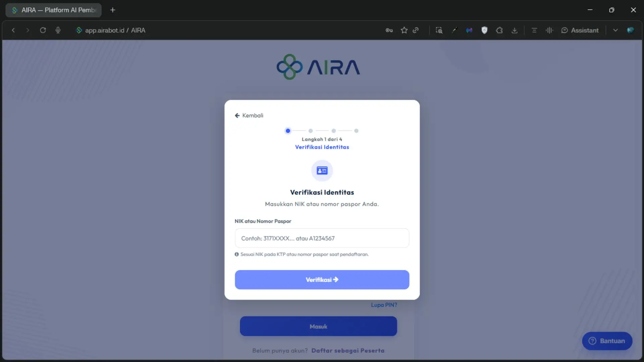The height and width of the screenshot is (362, 644).
Task: Minimize the browser window
Action: click(x=590, y=10)
